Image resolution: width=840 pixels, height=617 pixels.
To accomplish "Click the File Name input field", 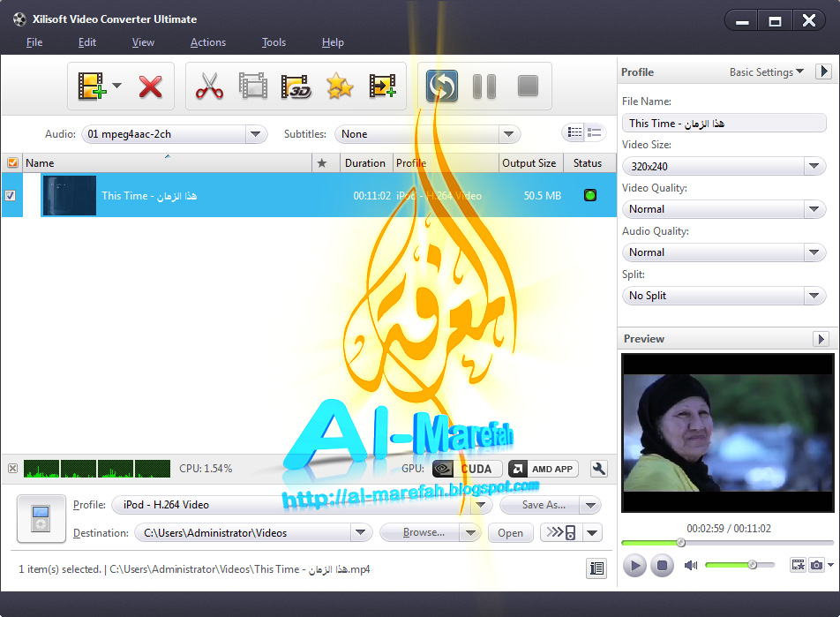I will pos(724,124).
